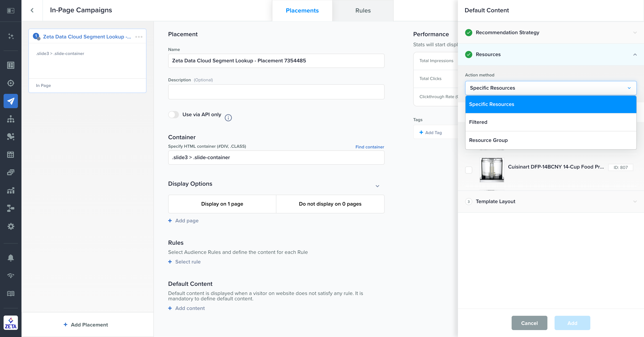This screenshot has width=644, height=337.
Task: Open the placement card three-dot menu
Action: coord(139,37)
